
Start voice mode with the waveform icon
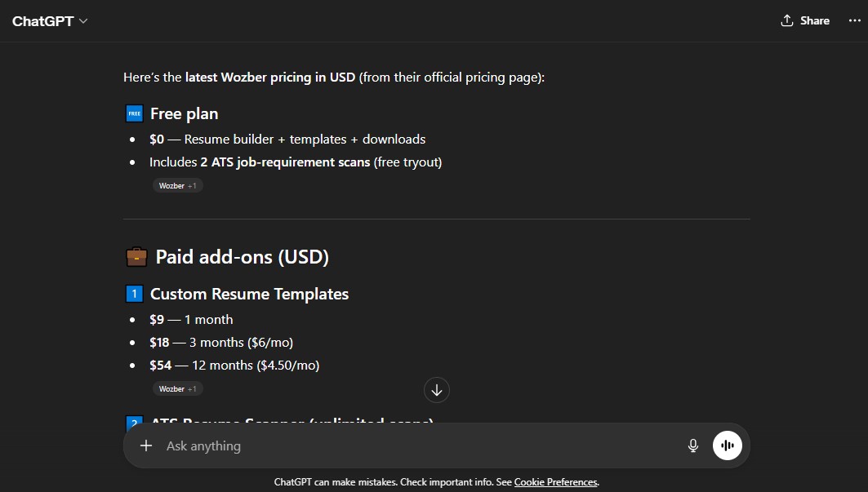pos(726,445)
